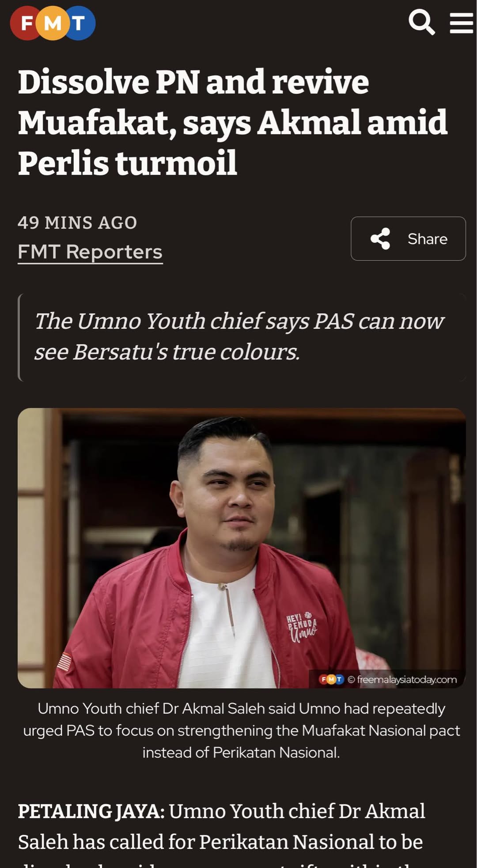Open the hamburger navigation menu
The height and width of the screenshot is (868, 477).
pyautogui.click(x=462, y=23)
